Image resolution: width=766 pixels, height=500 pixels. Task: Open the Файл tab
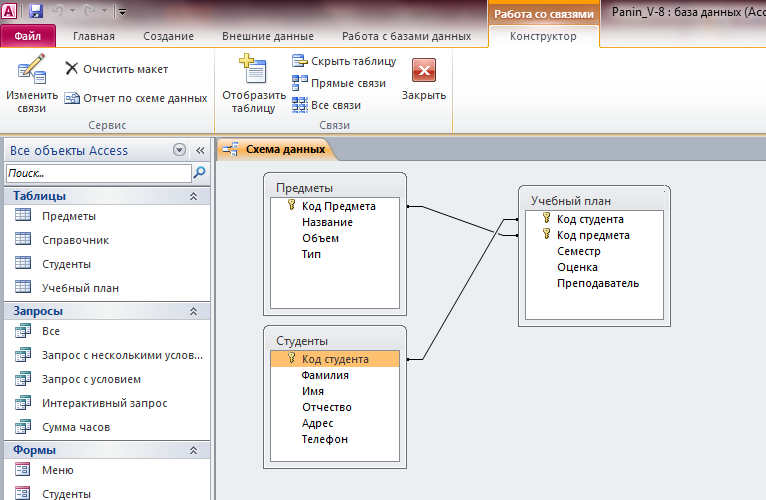click(x=28, y=36)
